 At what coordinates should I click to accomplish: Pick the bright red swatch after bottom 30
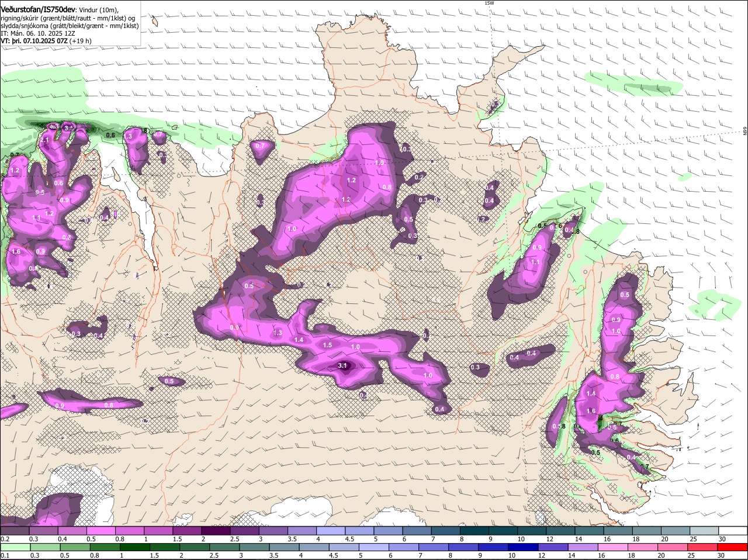pos(733,547)
